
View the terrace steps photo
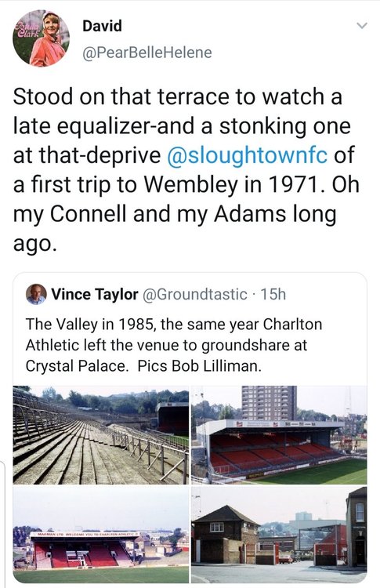click(x=101, y=434)
